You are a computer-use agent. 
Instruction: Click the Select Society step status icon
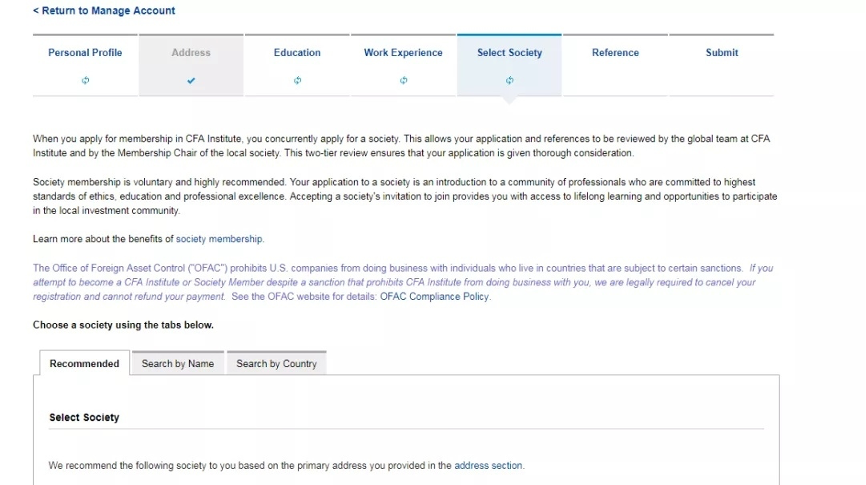509,81
